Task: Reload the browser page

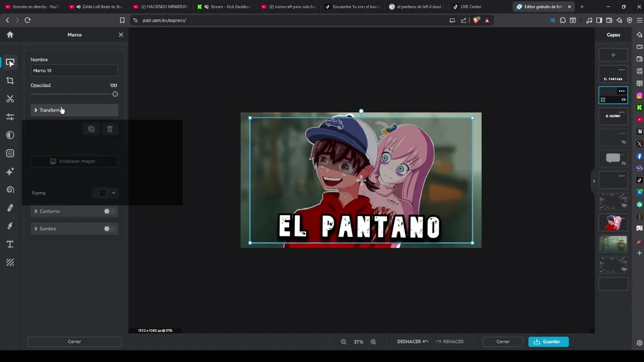Action: [x=28, y=20]
